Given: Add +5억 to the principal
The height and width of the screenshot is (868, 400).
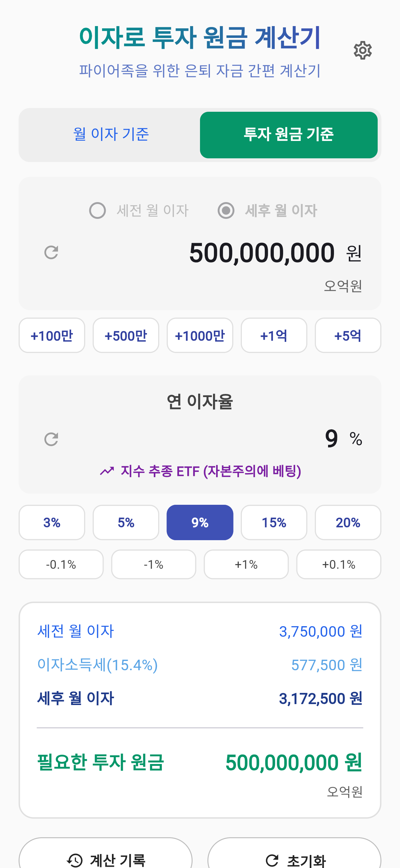Looking at the screenshot, I should click(348, 335).
